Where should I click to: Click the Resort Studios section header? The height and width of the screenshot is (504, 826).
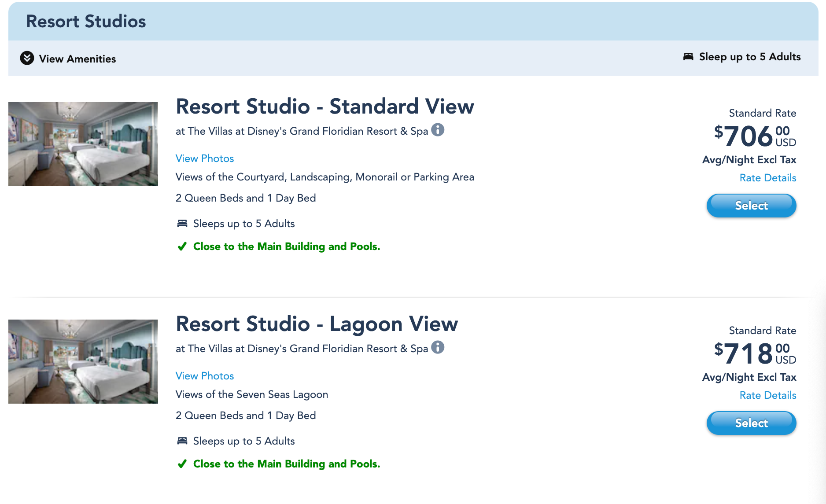[x=86, y=22]
